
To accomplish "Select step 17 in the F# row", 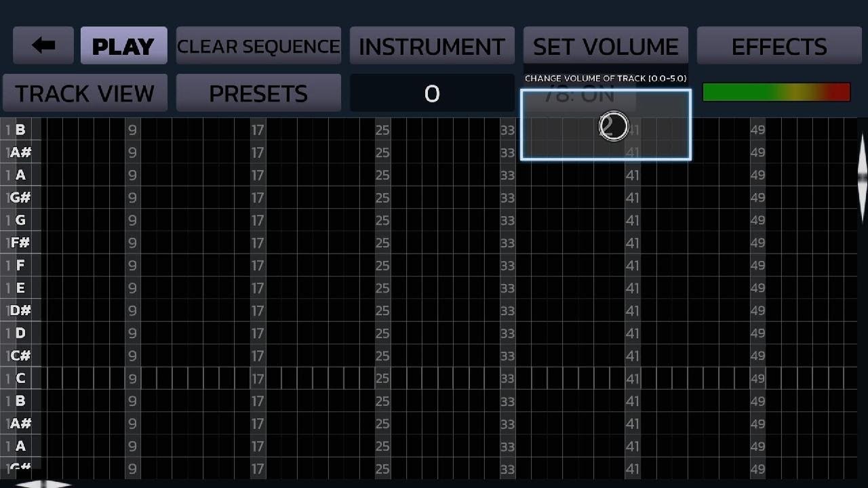I will coord(258,243).
